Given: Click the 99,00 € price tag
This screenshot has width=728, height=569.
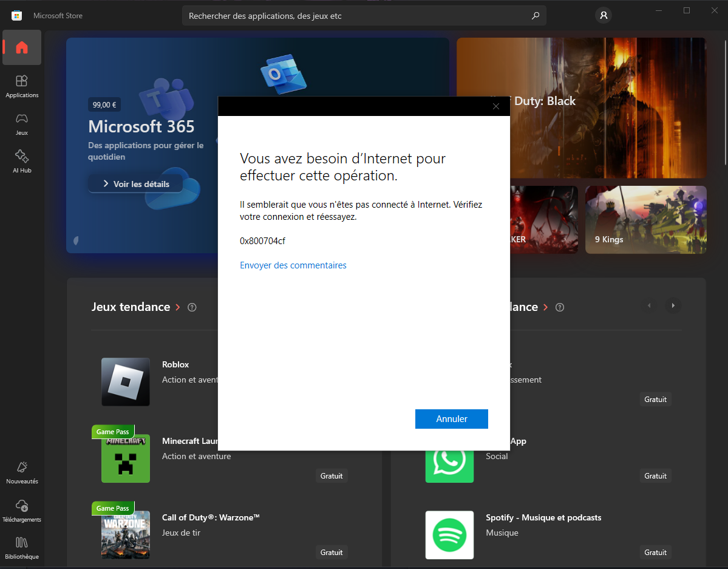Looking at the screenshot, I should coord(104,104).
